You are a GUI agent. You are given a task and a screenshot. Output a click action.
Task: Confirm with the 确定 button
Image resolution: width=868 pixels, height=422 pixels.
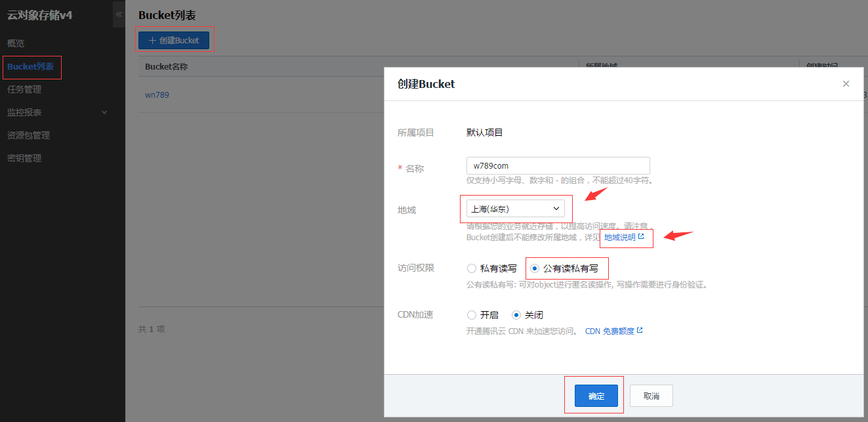(x=596, y=396)
